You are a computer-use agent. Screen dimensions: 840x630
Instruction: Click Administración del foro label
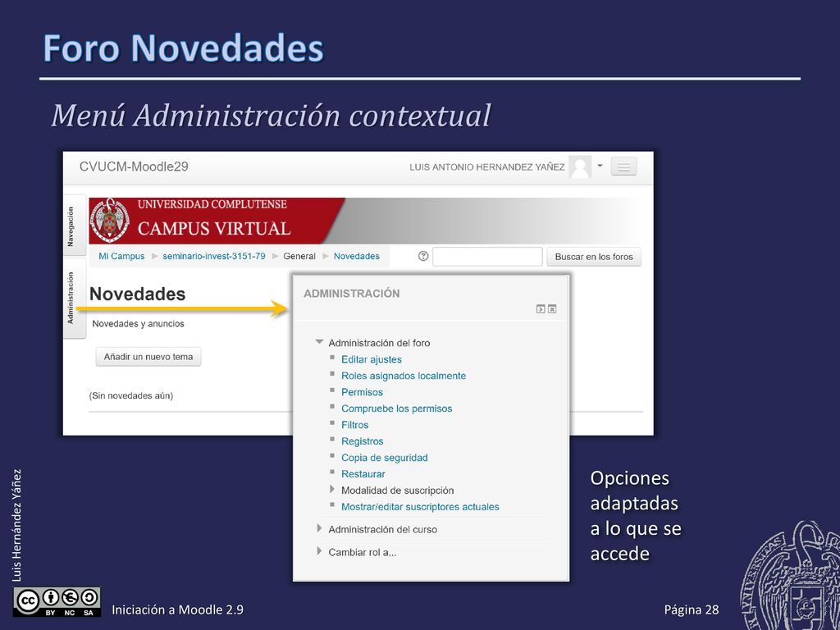(379, 343)
